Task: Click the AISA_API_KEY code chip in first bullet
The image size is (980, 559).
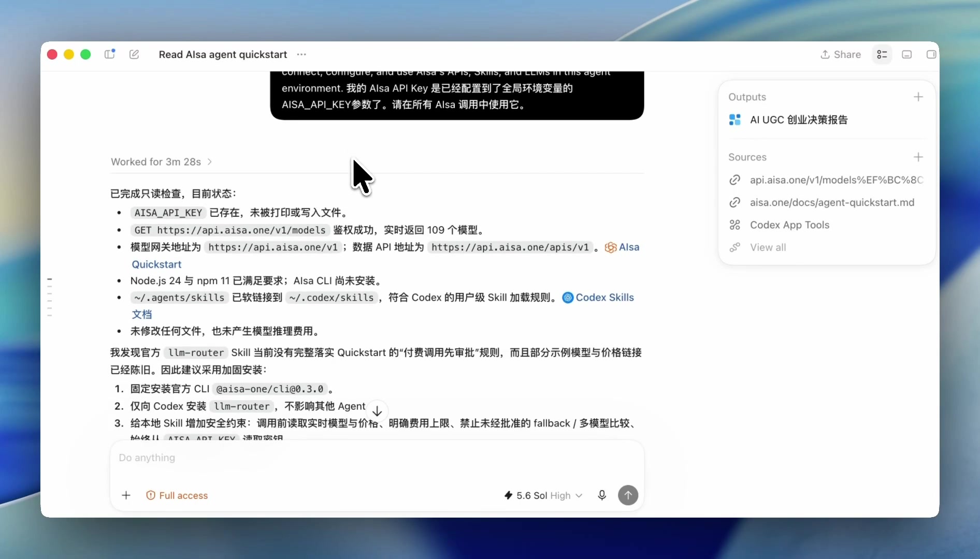Action: coord(168,213)
